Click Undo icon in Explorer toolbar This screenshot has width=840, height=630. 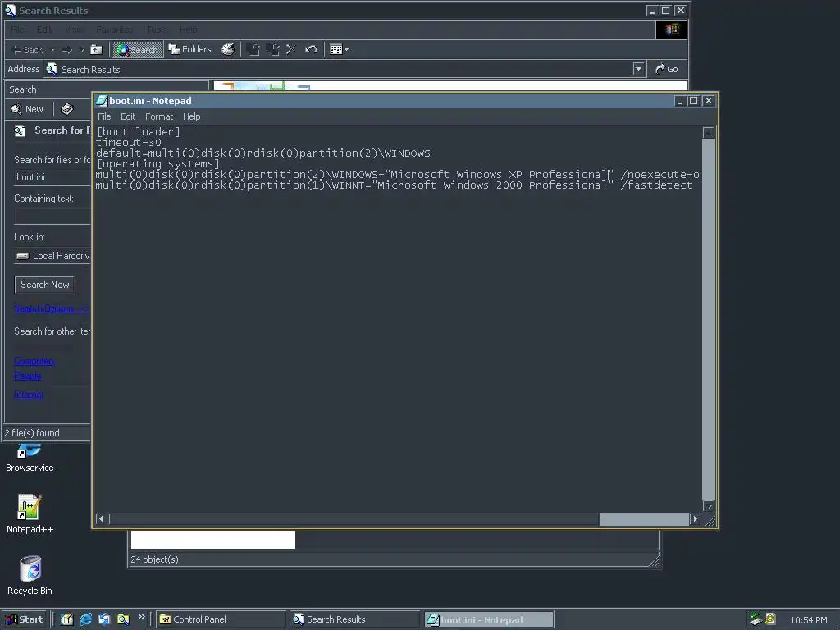(311, 50)
